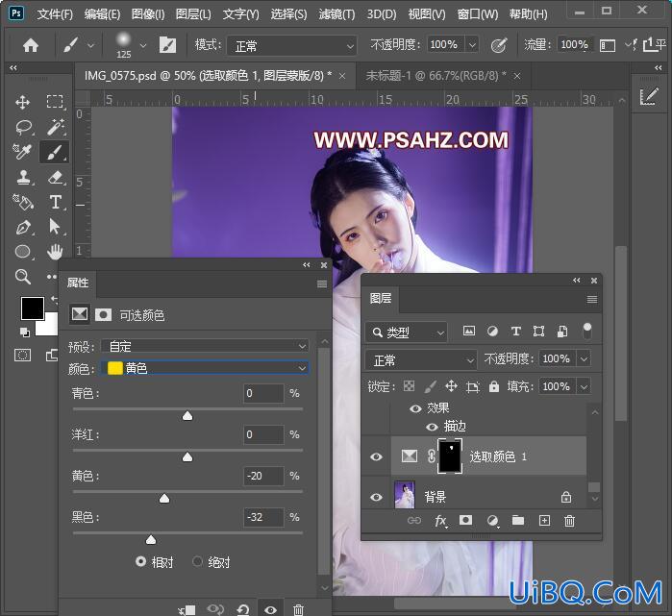The height and width of the screenshot is (616, 672).
Task: Open the 文件(F) menu
Action: tap(55, 14)
